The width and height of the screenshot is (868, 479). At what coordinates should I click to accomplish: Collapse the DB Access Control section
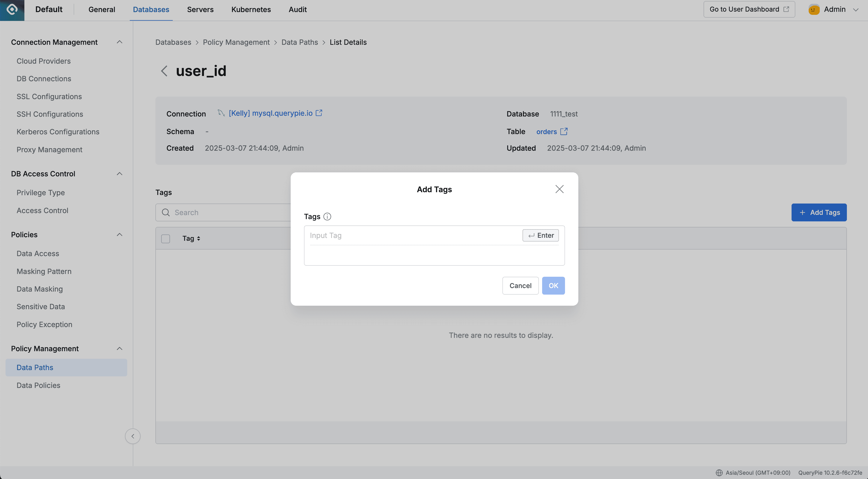point(119,174)
